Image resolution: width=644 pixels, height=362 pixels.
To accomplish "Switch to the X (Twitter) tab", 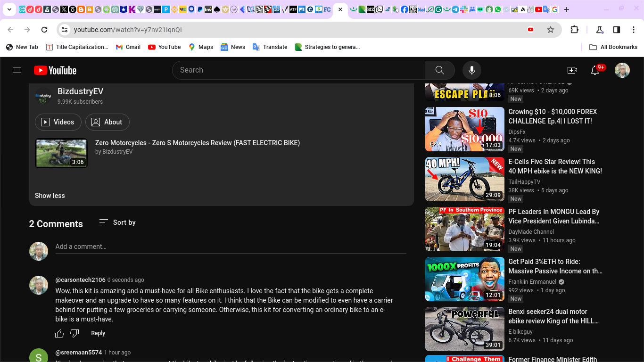I will (64, 9).
